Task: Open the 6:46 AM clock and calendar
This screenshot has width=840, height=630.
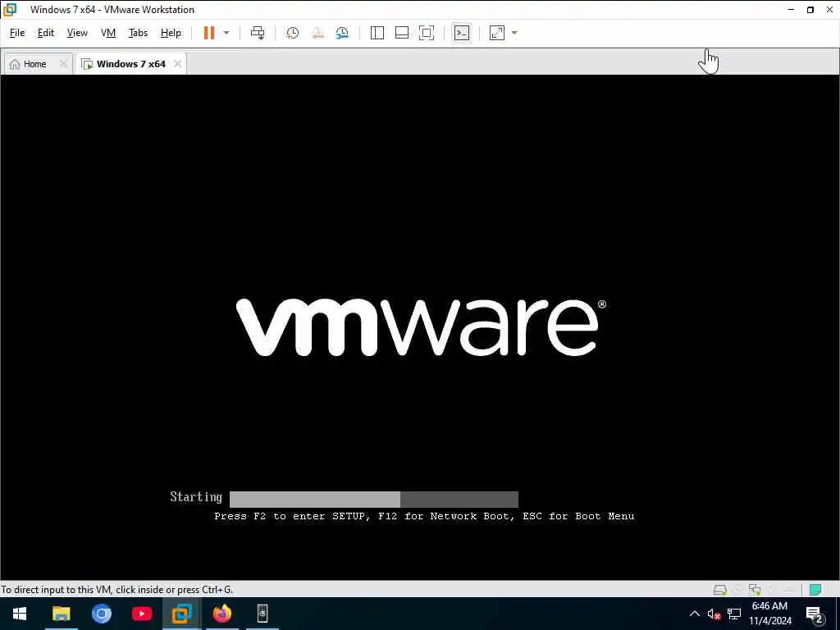Action: (x=769, y=614)
